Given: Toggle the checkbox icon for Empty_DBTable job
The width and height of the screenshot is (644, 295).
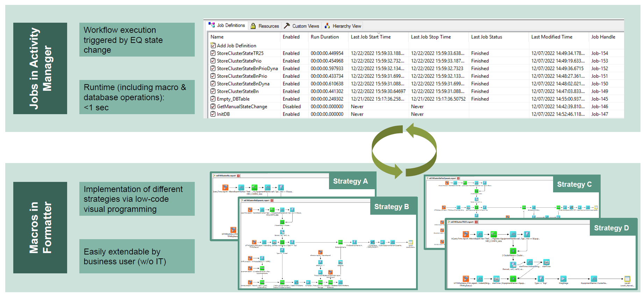Looking at the screenshot, I should (x=213, y=99).
